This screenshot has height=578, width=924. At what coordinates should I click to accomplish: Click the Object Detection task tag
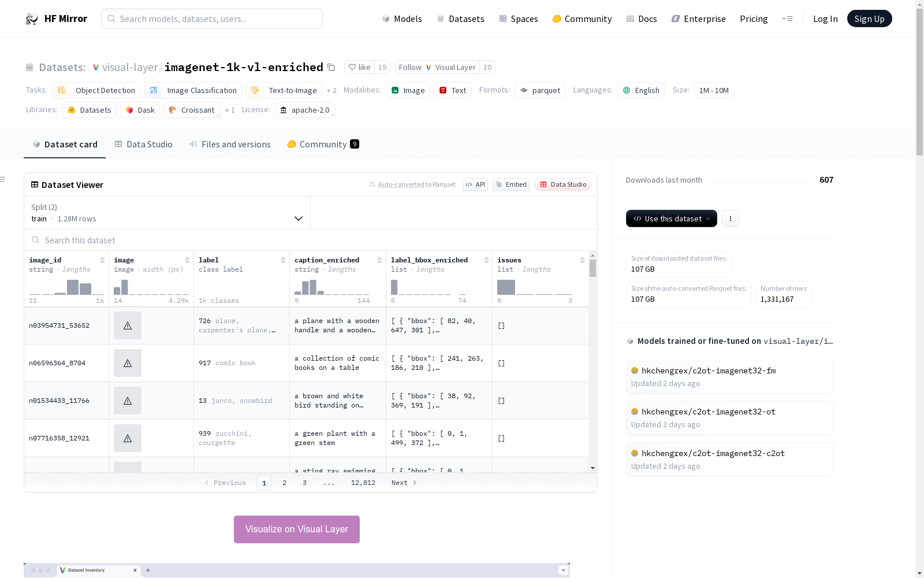(x=96, y=90)
